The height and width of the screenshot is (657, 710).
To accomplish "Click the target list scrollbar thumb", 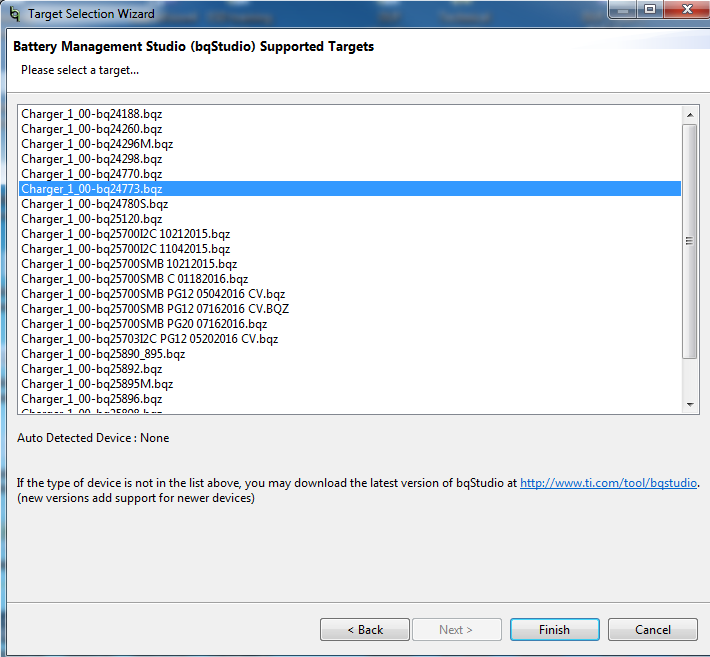I will click(689, 240).
